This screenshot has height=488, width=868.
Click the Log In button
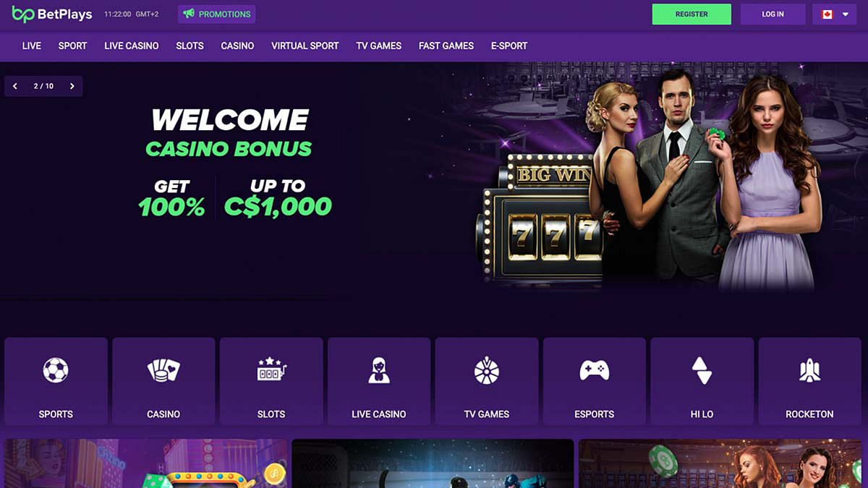773,14
